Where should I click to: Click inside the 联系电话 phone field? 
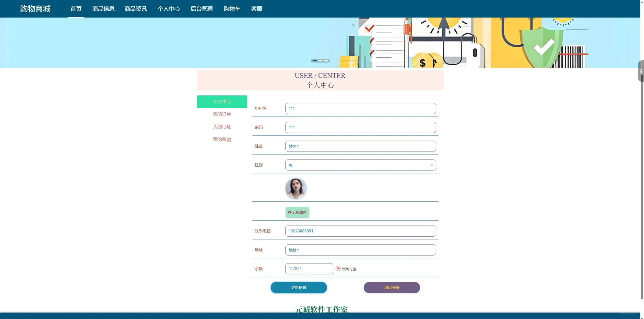[360, 231]
